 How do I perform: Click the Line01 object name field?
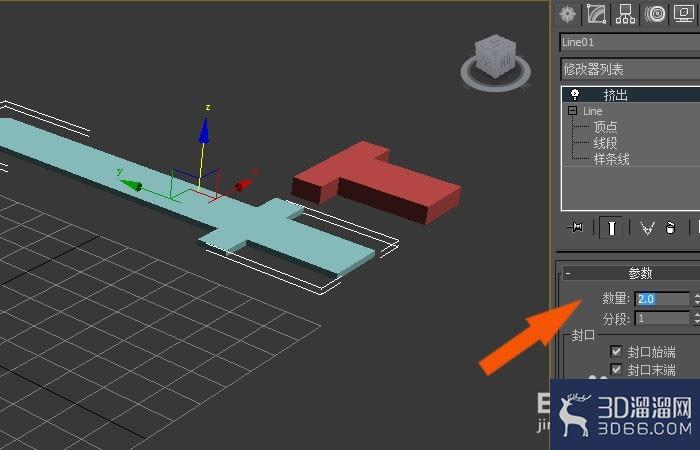(629, 42)
